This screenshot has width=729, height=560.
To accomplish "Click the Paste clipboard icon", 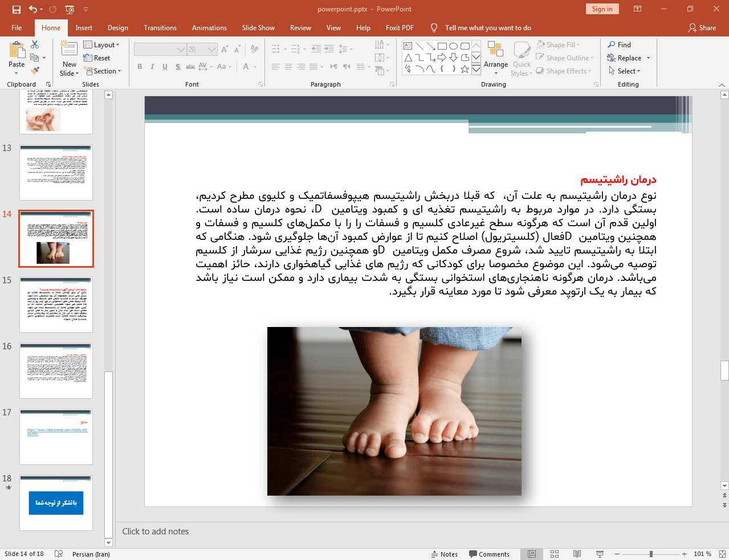I will 17,51.
